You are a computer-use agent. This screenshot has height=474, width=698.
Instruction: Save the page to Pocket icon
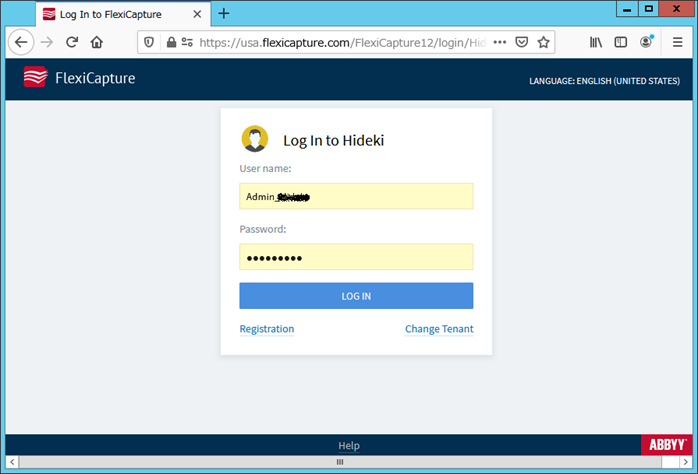pos(522,42)
